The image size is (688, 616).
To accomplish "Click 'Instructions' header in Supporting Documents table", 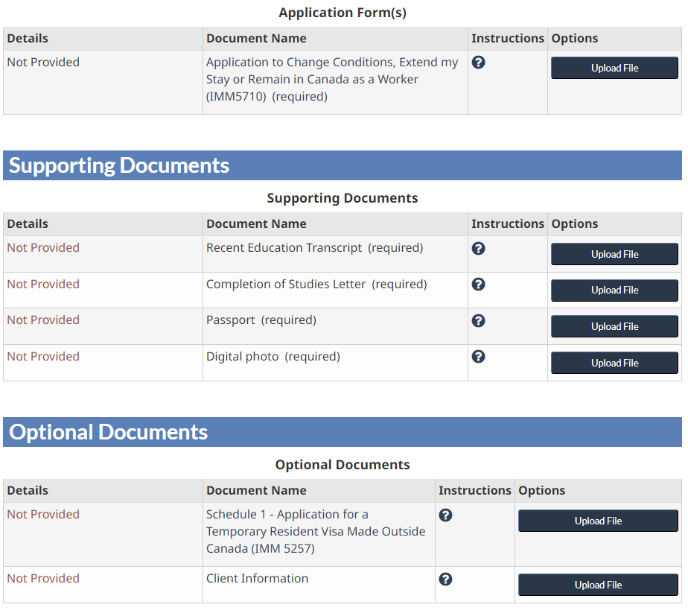I will [x=508, y=224].
